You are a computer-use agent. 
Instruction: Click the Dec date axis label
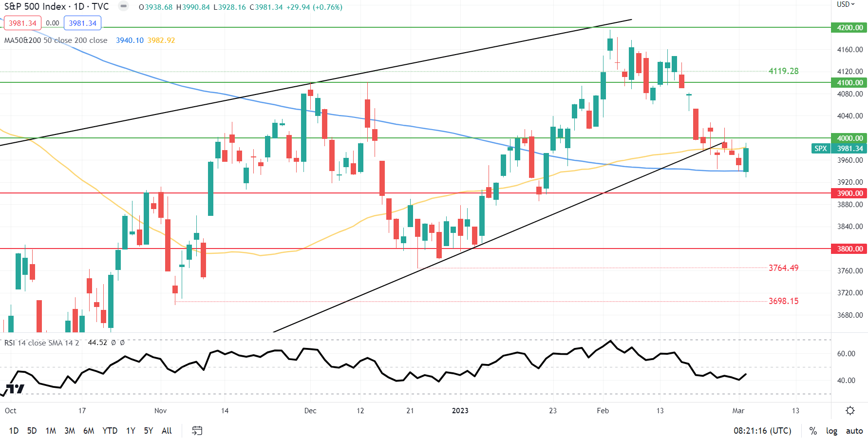pyautogui.click(x=310, y=411)
